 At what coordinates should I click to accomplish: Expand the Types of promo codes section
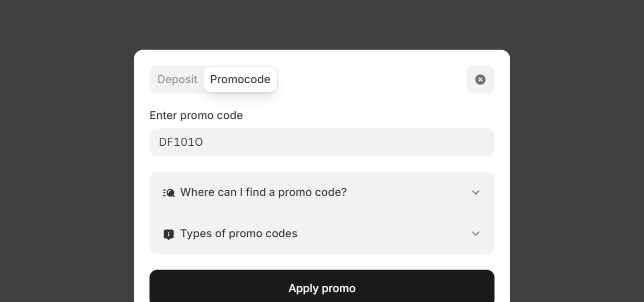coord(321,234)
